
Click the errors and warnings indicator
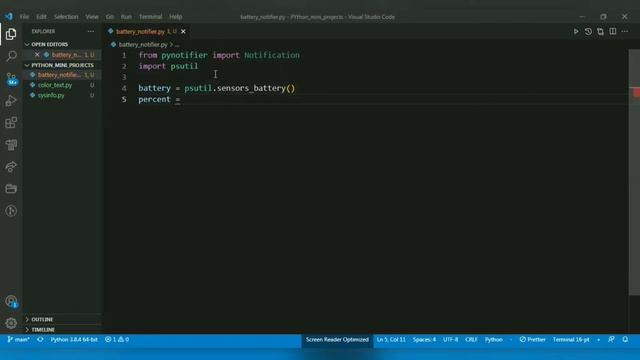[x=117, y=340]
